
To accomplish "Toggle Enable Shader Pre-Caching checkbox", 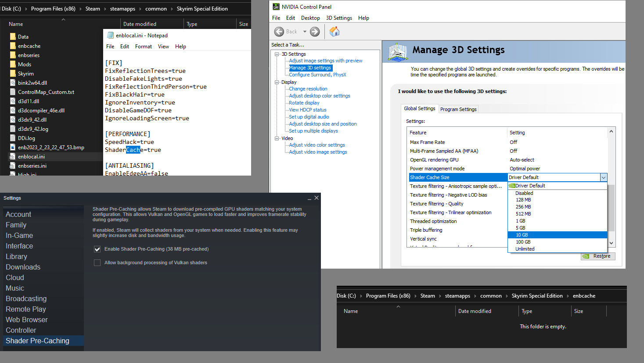I will (97, 249).
